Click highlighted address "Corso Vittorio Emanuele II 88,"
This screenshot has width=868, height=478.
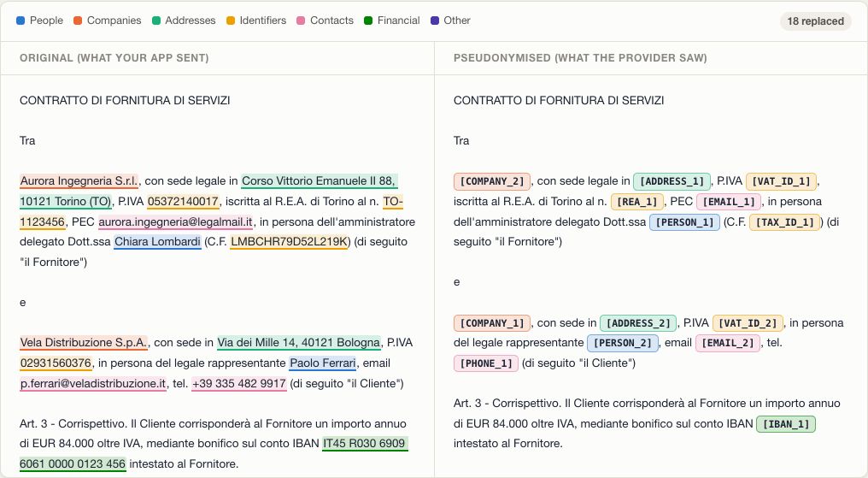point(320,181)
